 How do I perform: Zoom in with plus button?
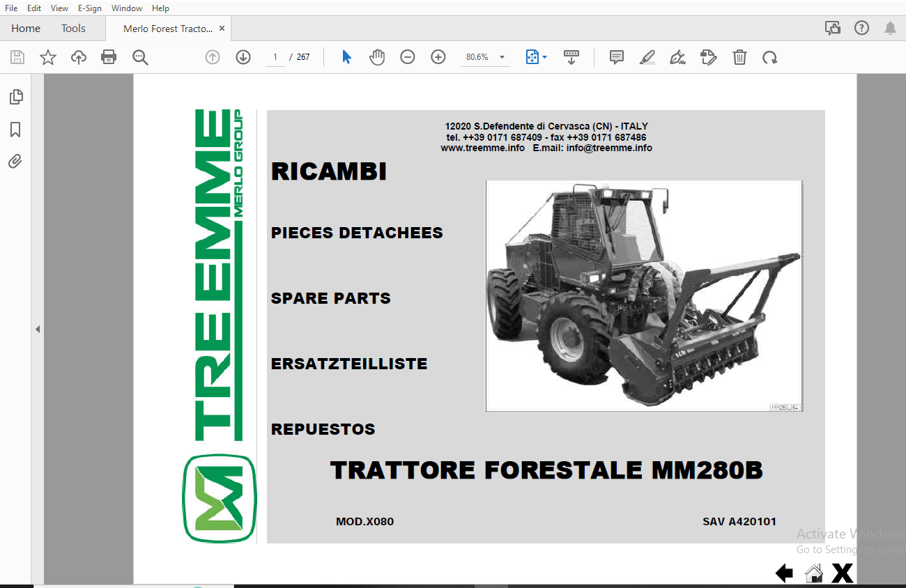coord(438,57)
